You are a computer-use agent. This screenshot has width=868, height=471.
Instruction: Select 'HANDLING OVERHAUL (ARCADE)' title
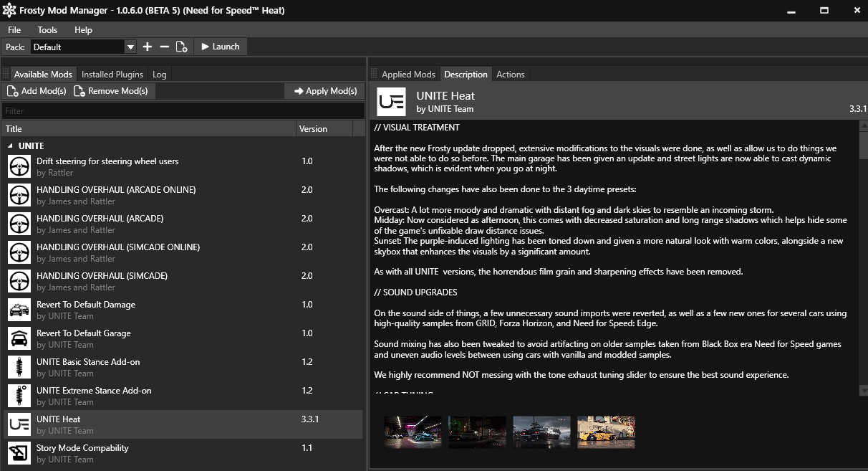100,219
